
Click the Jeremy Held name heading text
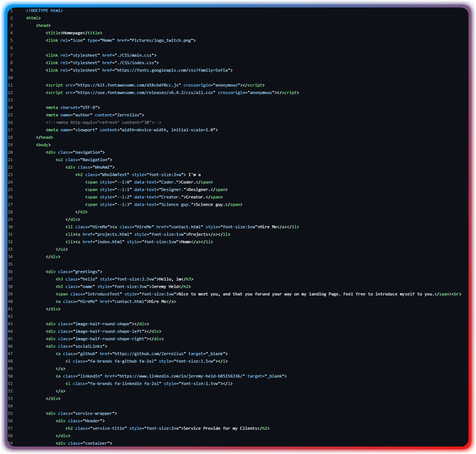[164, 287]
